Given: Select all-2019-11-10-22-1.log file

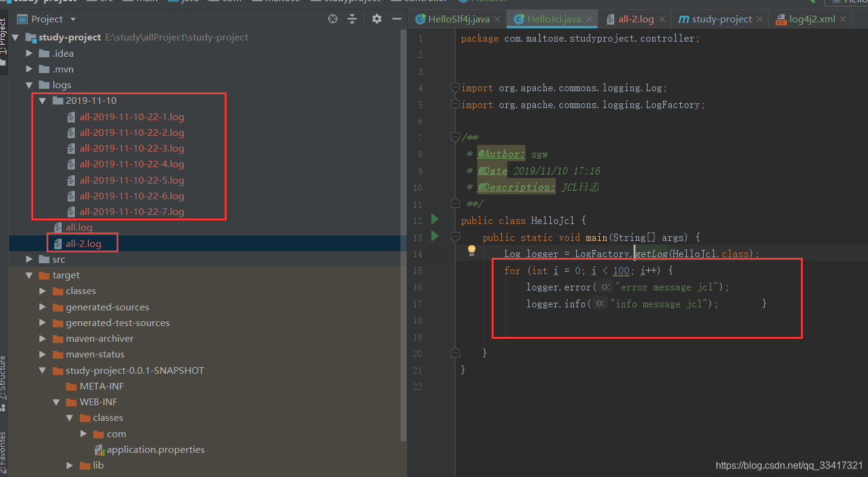Looking at the screenshot, I should tap(132, 117).
